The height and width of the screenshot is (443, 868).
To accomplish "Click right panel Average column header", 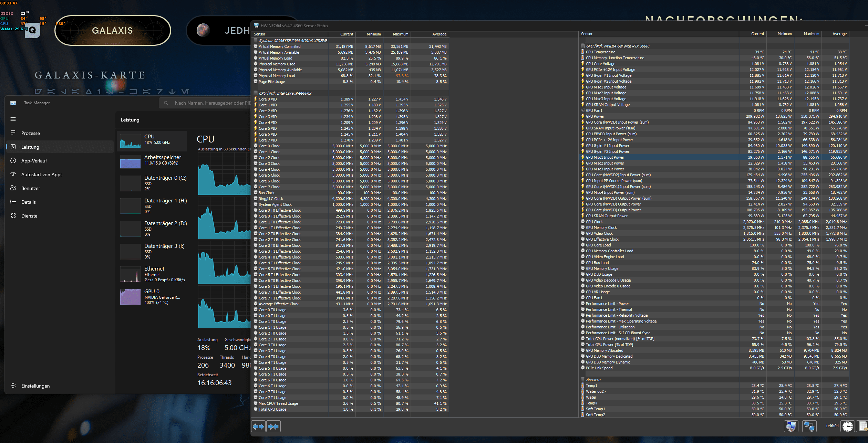I will coord(836,34).
